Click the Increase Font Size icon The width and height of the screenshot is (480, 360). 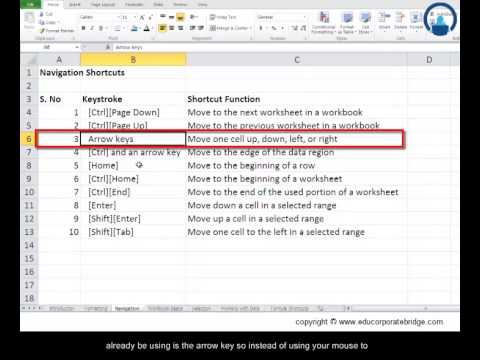(x=142, y=17)
